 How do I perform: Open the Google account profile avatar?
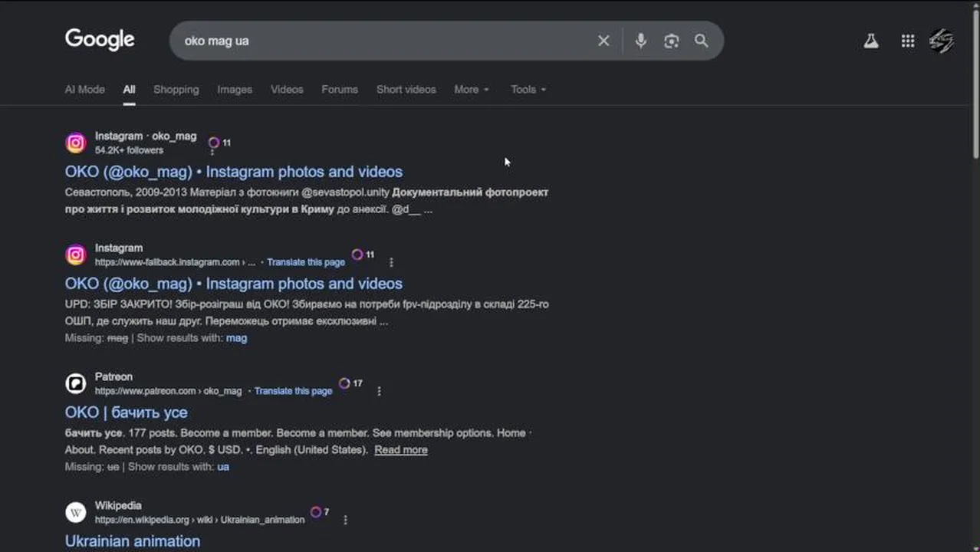942,41
